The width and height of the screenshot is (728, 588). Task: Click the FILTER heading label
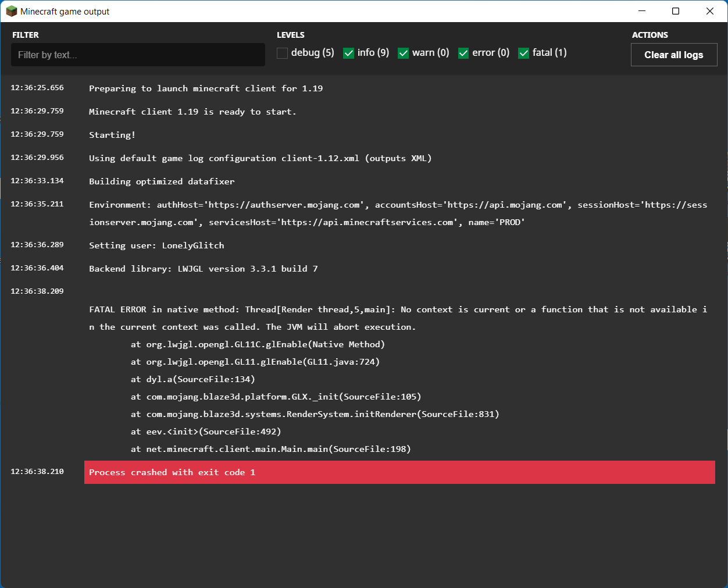(26, 35)
